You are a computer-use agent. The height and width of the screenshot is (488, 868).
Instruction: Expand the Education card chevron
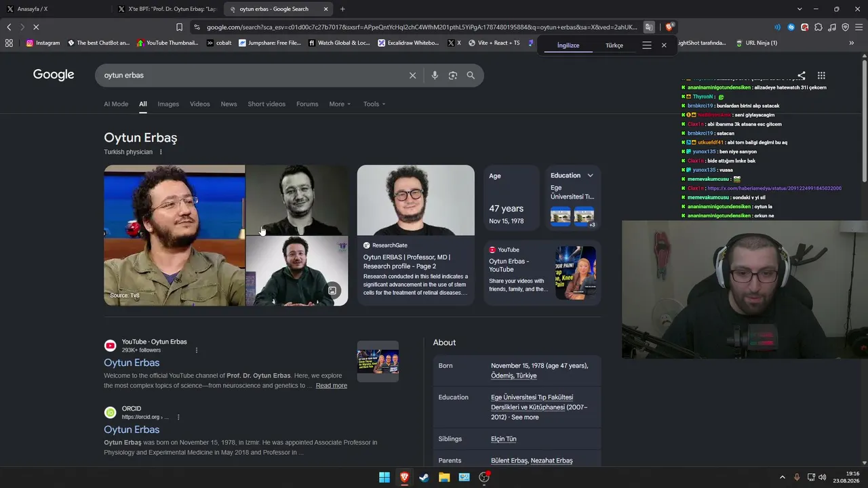[590, 176]
